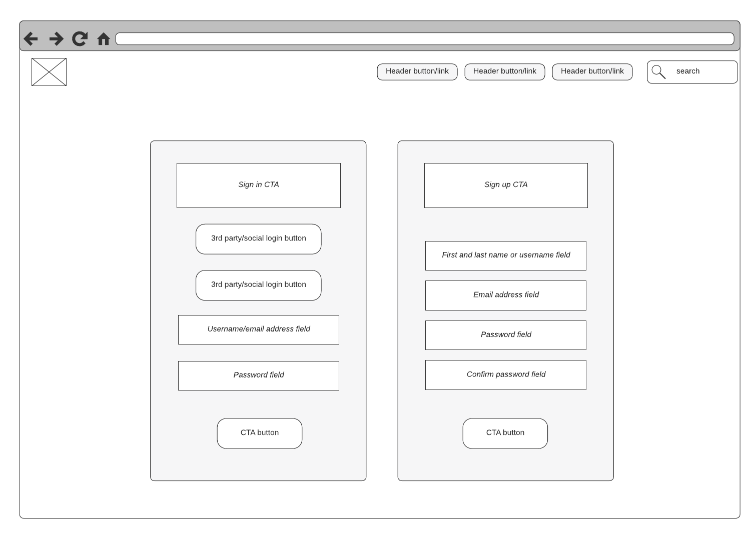Click the Confirm password field

505,374
